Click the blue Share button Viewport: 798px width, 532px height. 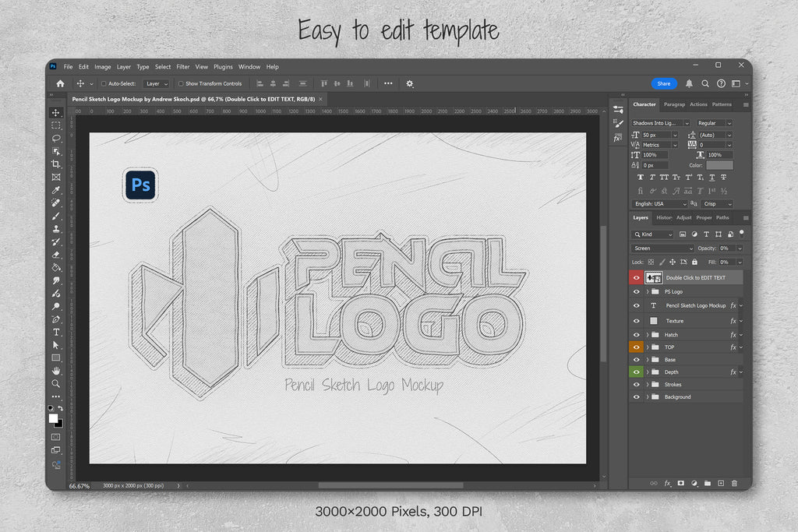tap(664, 83)
